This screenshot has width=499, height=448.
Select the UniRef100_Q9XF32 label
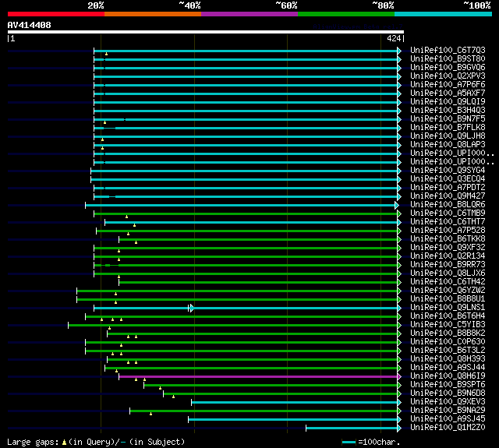coord(448,248)
